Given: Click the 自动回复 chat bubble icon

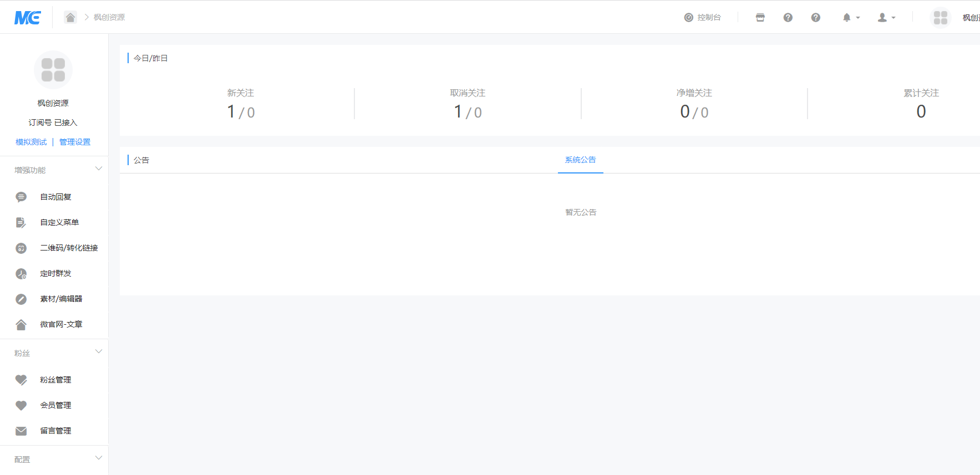Looking at the screenshot, I should pyautogui.click(x=21, y=197).
